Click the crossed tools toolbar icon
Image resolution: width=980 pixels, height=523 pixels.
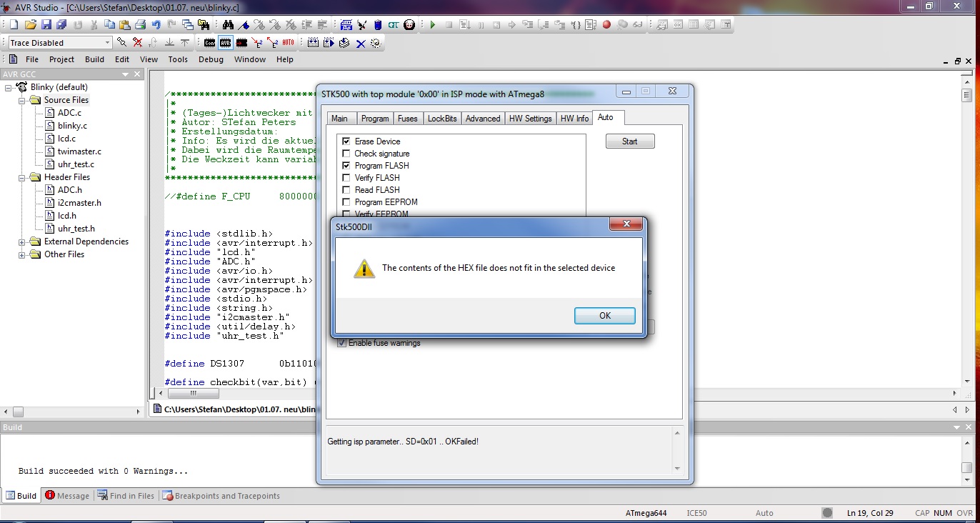pyautogui.click(x=361, y=25)
